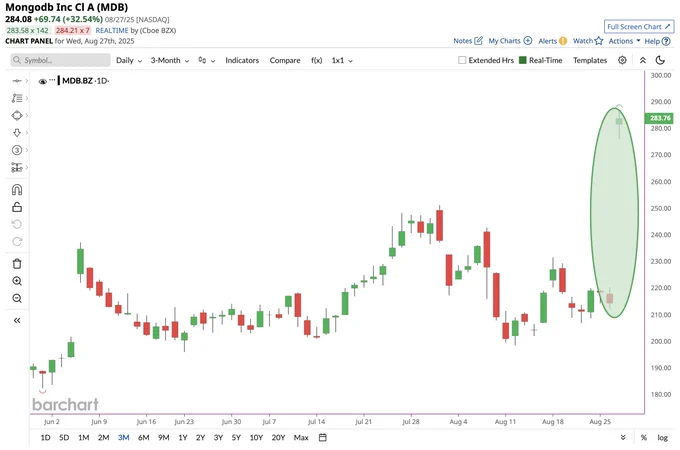
Task: Select the 1M range tab
Action: 84,437
